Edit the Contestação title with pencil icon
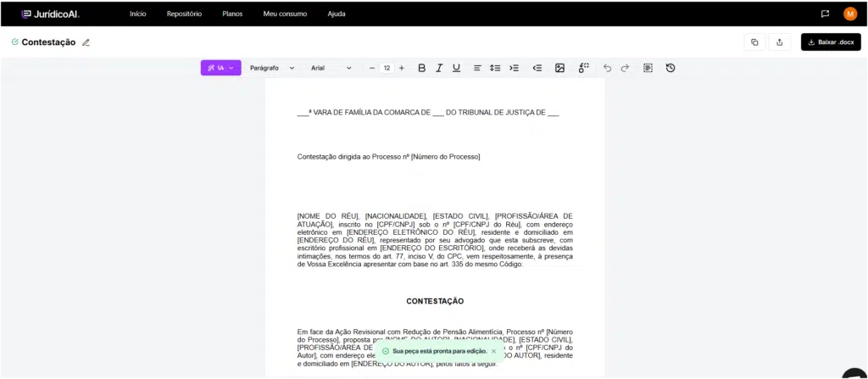Screen dimensions: 868x379 click(86, 42)
